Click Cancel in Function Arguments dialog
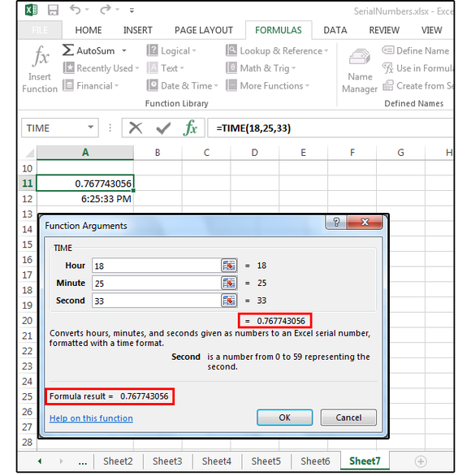471x476 pixels. click(x=348, y=418)
